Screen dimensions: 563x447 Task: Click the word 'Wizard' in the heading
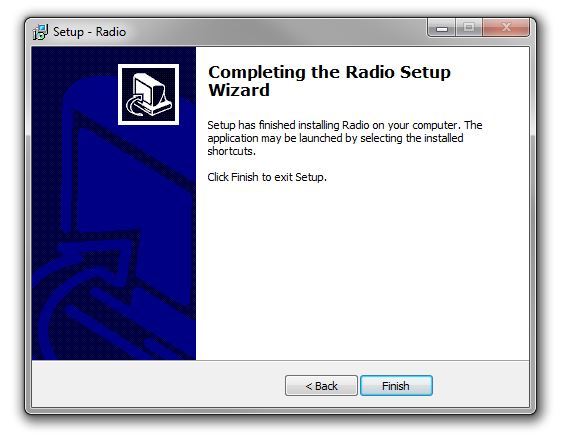click(239, 90)
